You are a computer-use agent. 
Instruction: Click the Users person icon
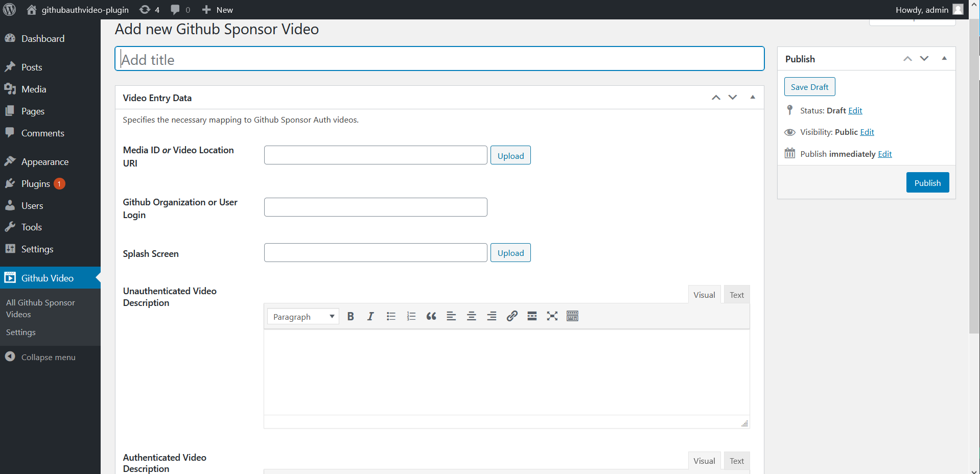[x=10, y=205]
